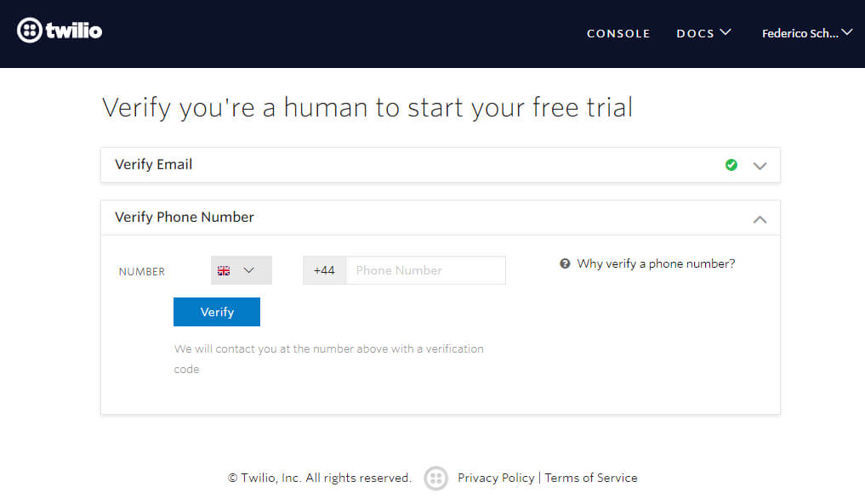This screenshot has width=865, height=504.
Task: Expand the Verify Email section chevron
Action: (760, 166)
